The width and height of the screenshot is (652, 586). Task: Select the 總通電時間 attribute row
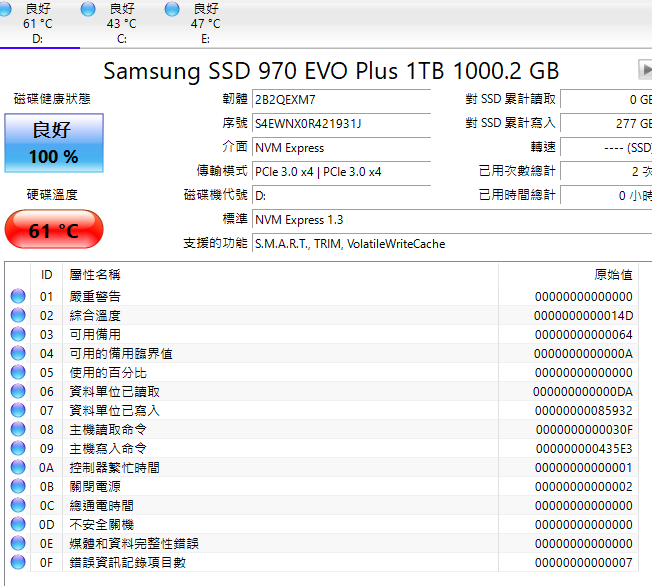[x=322, y=505]
